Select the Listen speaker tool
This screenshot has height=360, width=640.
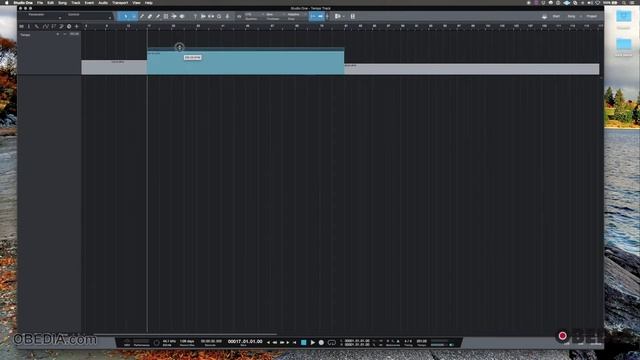(182, 16)
